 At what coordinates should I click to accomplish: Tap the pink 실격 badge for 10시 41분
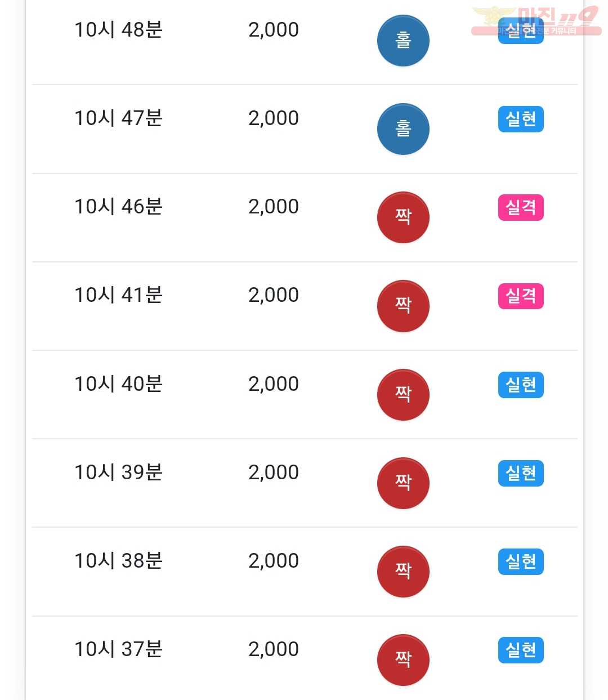coord(521,296)
